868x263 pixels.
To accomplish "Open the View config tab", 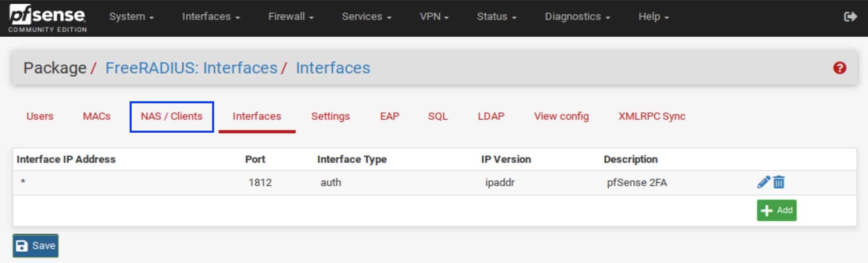I will coord(561,116).
